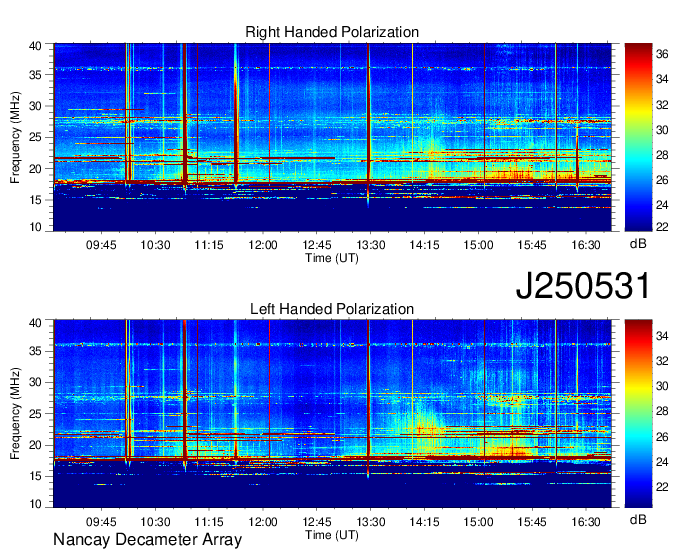This screenshot has height=552, width=680.
Task: Click the top plot 'Time (UT)' axis label
Action: point(332,258)
